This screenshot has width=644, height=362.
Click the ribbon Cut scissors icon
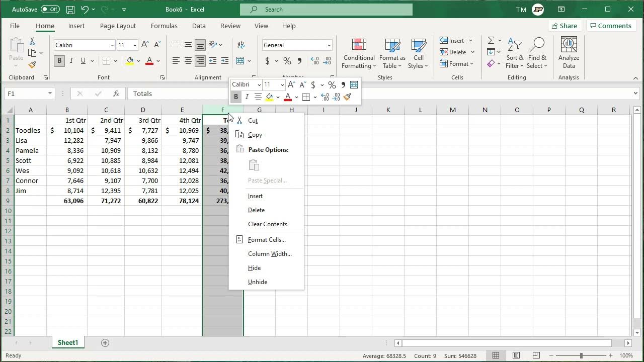coord(32,41)
